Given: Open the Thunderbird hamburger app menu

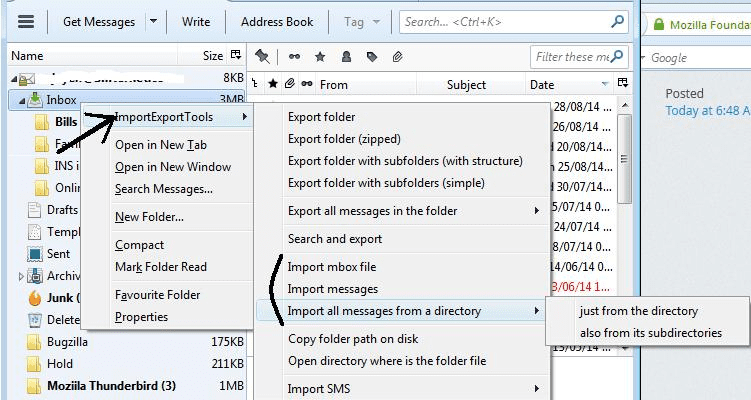Looking at the screenshot, I should pos(25,21).
